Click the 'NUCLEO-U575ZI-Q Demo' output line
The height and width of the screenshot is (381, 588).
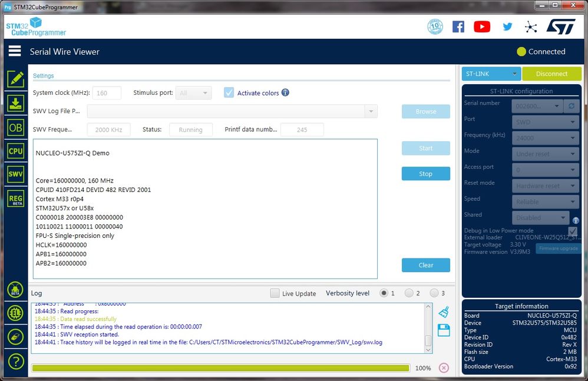[x=72, y=153]
